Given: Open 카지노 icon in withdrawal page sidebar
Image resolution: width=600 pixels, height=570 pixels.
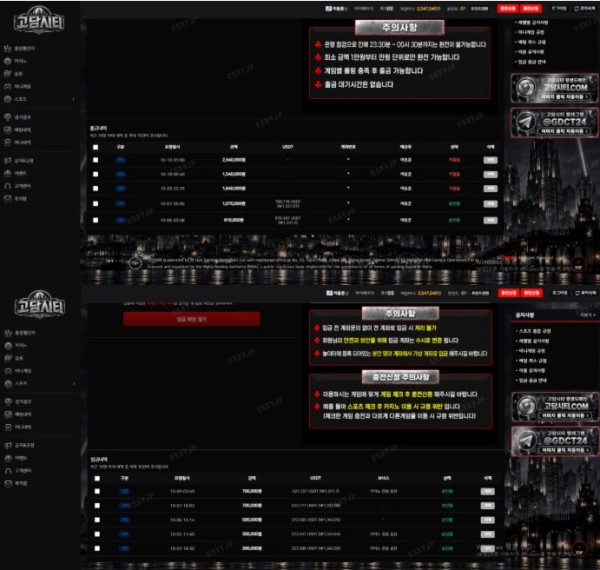Looking at the screenshot, I should point(8,61).
